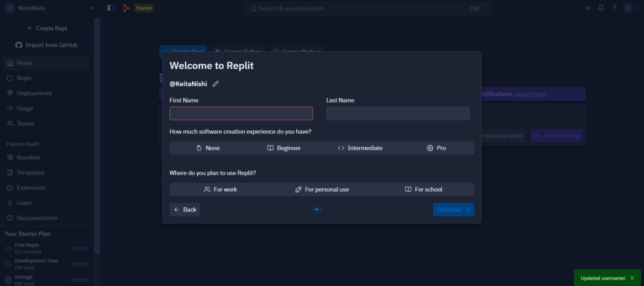Click Create Repl in sidebar
Image resolution: width=644 pixels, height=286 pixels.
(x=47, y=28)
